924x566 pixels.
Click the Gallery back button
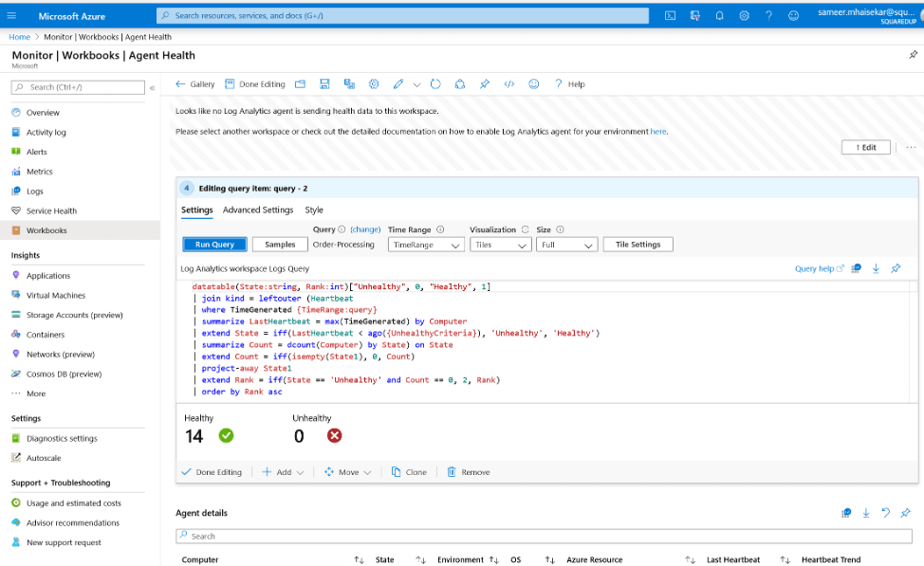click(x=195, y=84)
